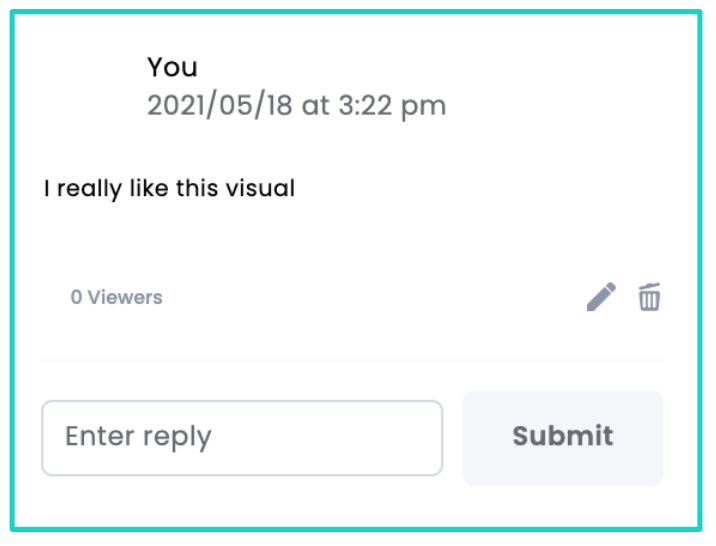Click the 2021/05/18 at 3:22 pm timestamp
Screen dimensions: 716x546
(296, 106)
